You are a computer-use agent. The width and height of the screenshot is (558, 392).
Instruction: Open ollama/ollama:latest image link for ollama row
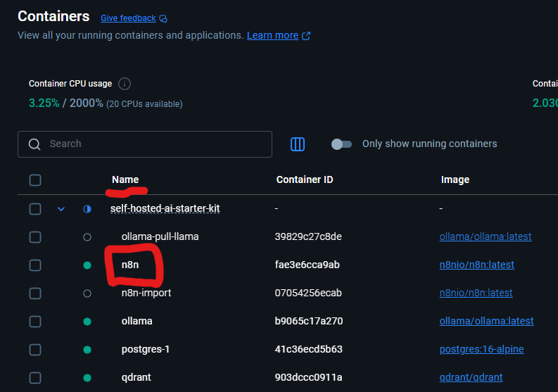(x=486, y=321)
